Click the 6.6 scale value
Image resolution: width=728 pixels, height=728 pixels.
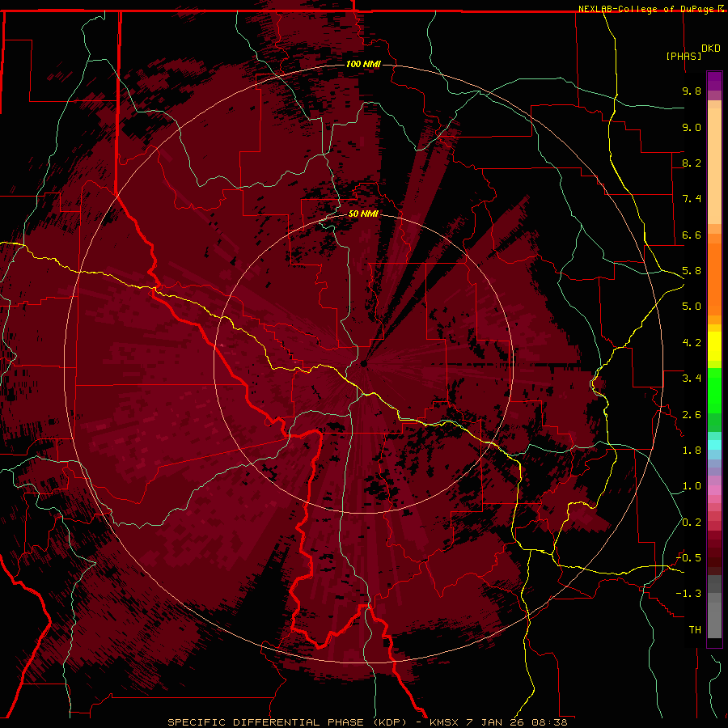(x=692, y=235)
